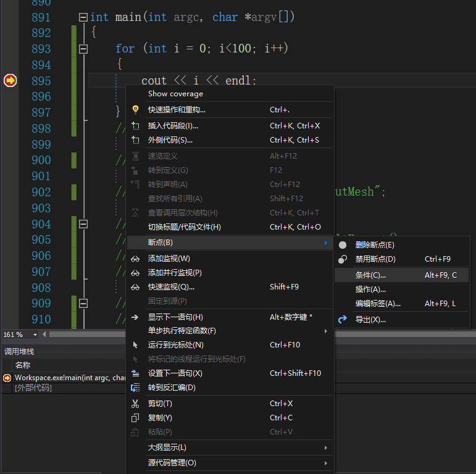Click the Set Next Statement (设置下一语句) icon
Viewport: 476px width, 474px height.
pos(135,373)
